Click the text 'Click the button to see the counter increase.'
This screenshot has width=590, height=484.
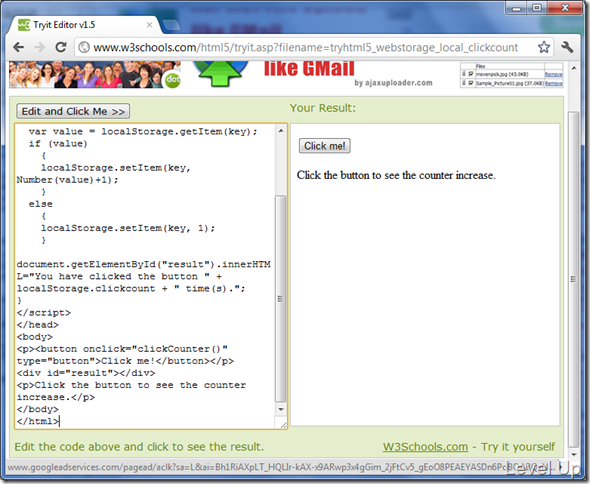coord(396,175)
